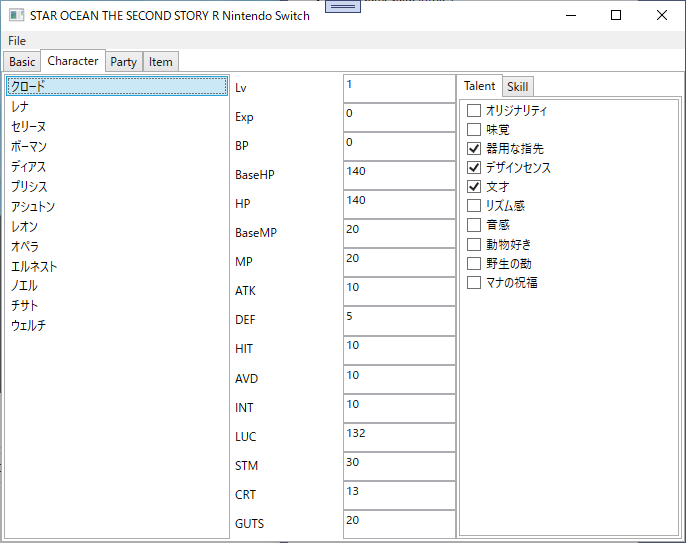Click the application icon in title bar
Screen dimensions: 686x543
17,15
